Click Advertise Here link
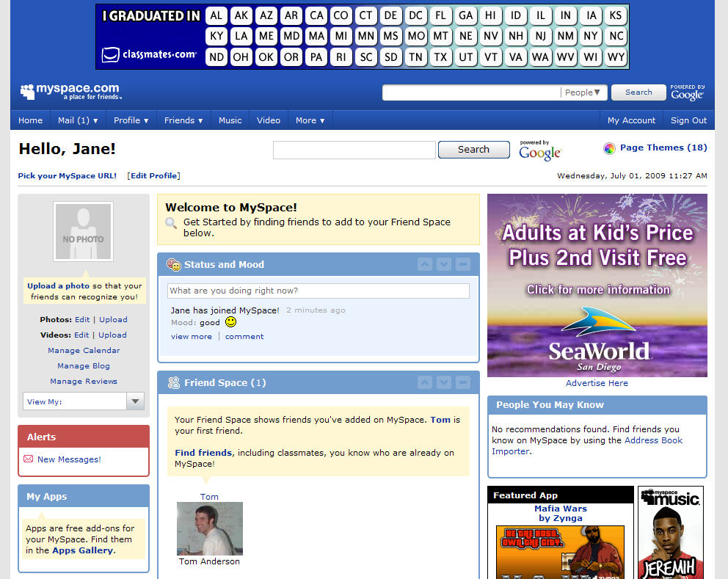This screenshot has height=579, width=728. point(597,383)
